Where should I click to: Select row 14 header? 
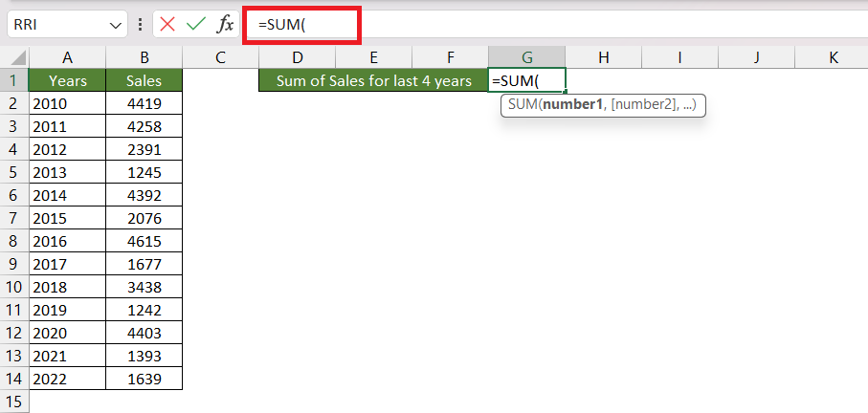pyautogui.click(x=14, y=379)
